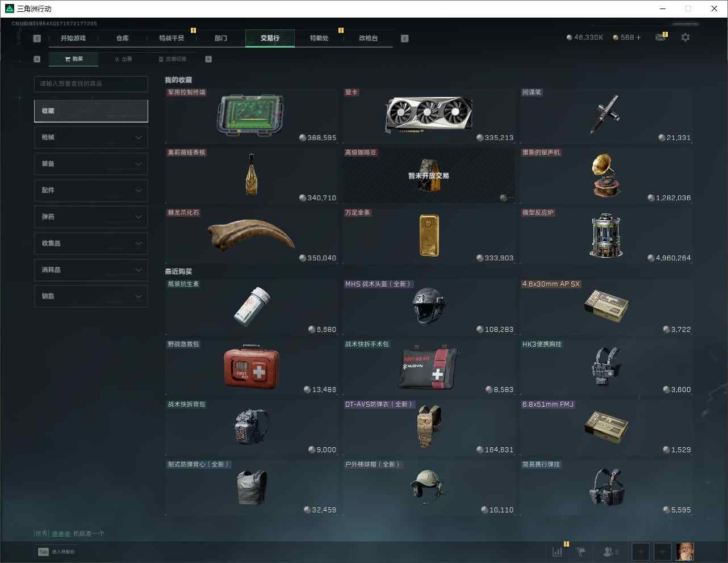This screenshot has width=728, height=563.
Task: Select the 简易携行弹挂 rig item
Action: (606, 488)
